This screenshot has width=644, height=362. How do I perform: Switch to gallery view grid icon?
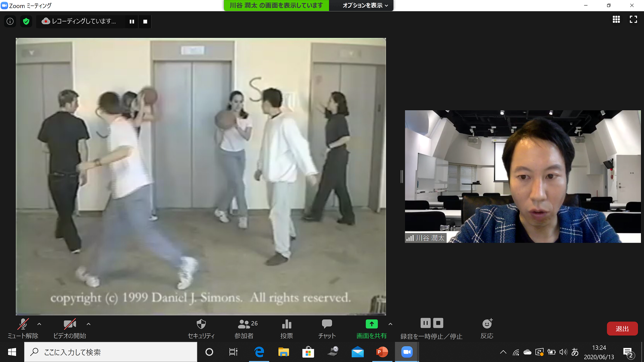(616, 19)
